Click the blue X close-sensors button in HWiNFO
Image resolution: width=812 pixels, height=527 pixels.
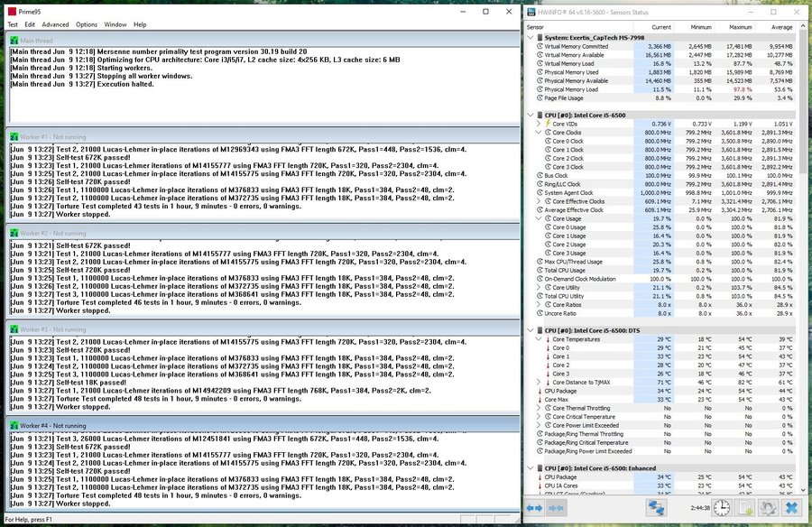pyautogui.click(x=791, y=508)
